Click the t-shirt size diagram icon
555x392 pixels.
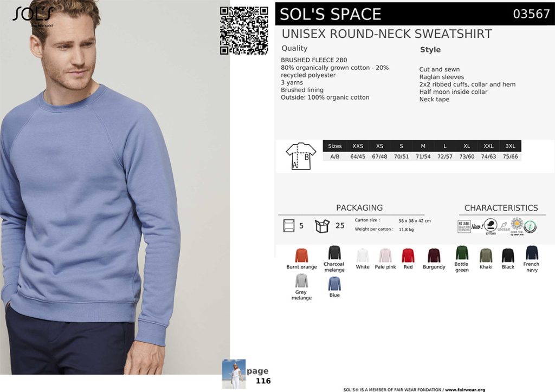coord(301,156)
